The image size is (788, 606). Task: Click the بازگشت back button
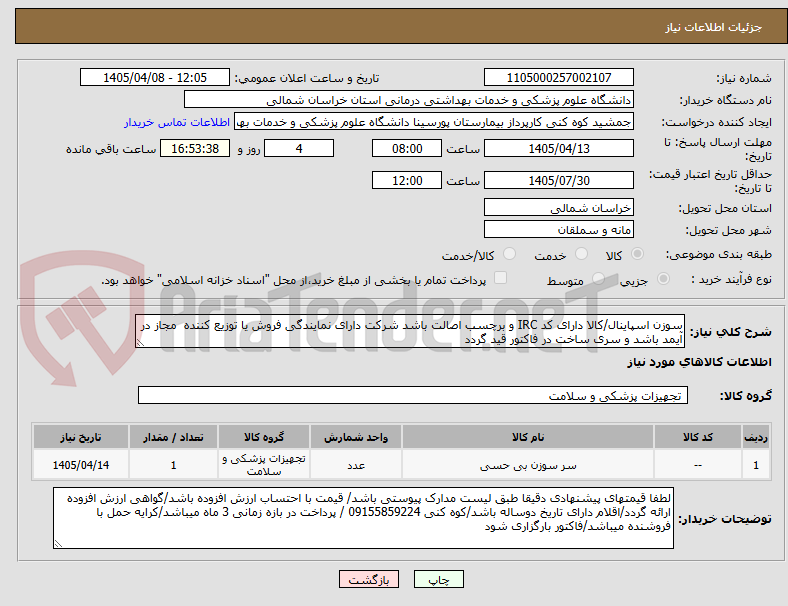pyautogui.click(x=369, y=579)
